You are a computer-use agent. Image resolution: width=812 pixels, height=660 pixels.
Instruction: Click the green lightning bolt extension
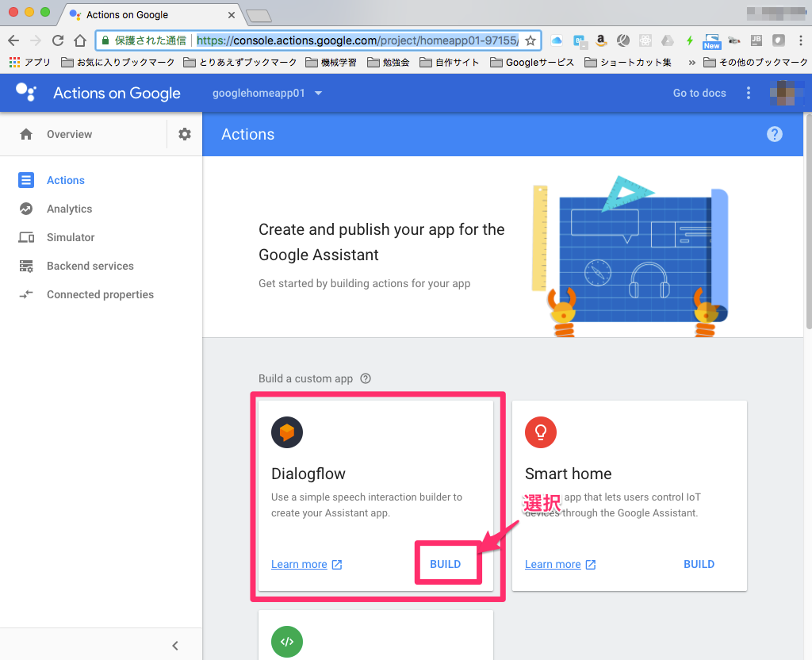coord(690,40)
